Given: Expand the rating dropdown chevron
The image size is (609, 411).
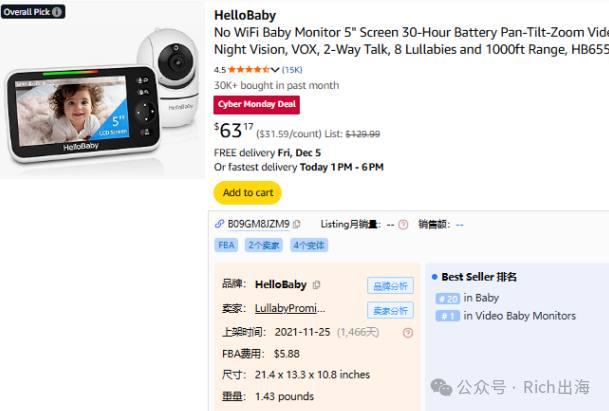Looking at the screenshot, I should point(275,70).
